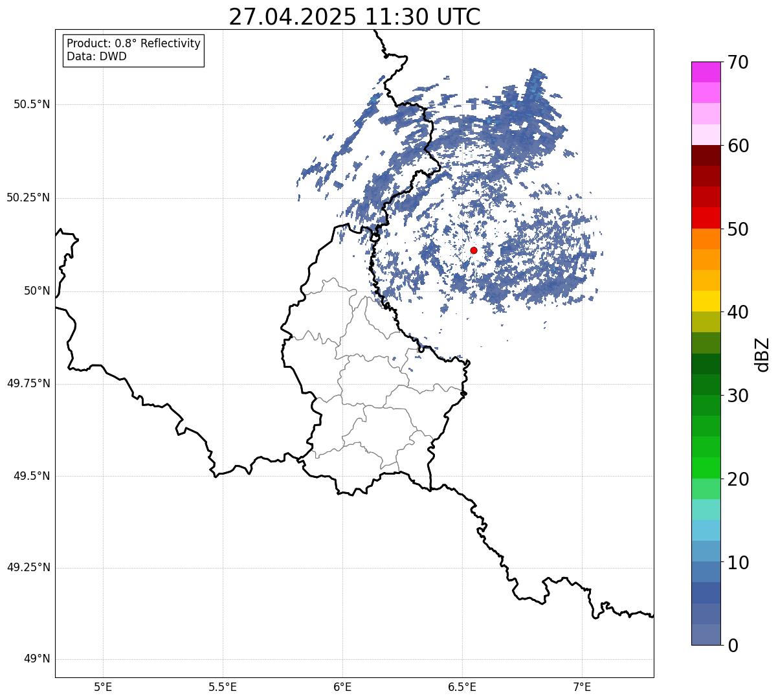Click the colorbar tick label 40
The height and width of the screenshot is (700, 778).
[738, 312]
